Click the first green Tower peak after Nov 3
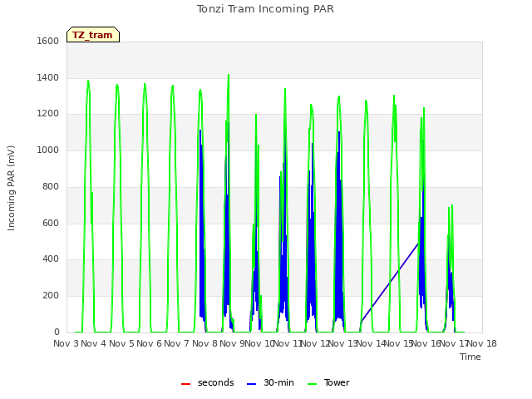The width and height of the screenshot is (532, 399). pyautogui.click(x=88, y=81)
